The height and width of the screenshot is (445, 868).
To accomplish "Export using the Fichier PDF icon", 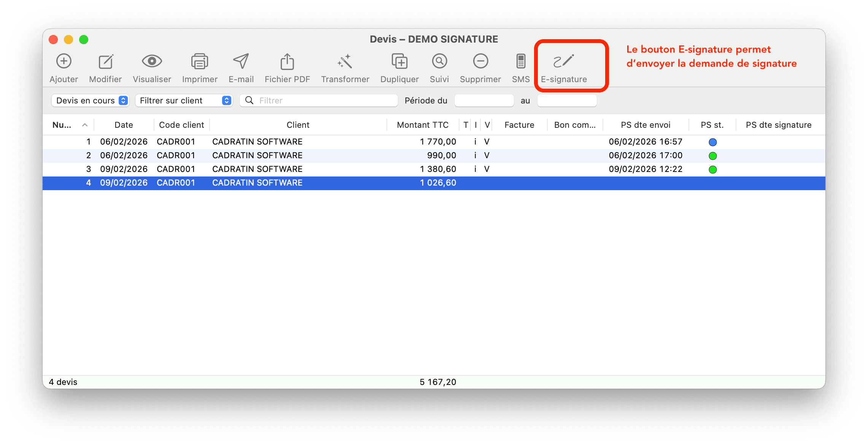I will point(287,61).
